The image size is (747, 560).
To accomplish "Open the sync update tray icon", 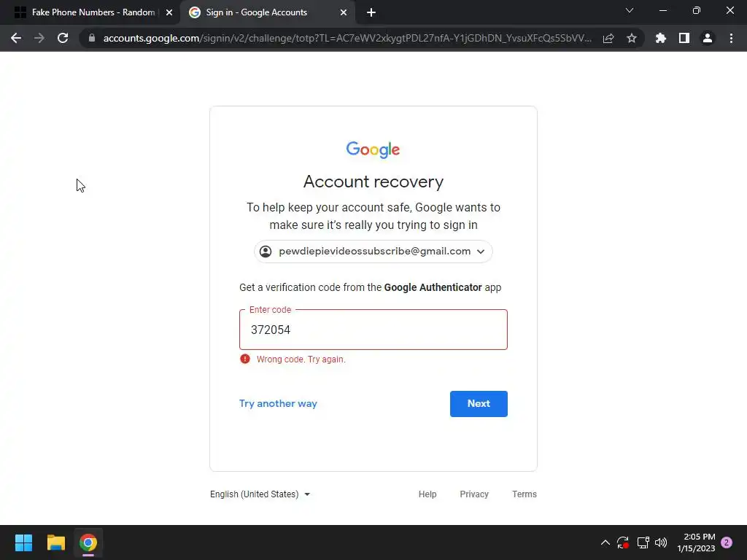I will pos(623,542).
